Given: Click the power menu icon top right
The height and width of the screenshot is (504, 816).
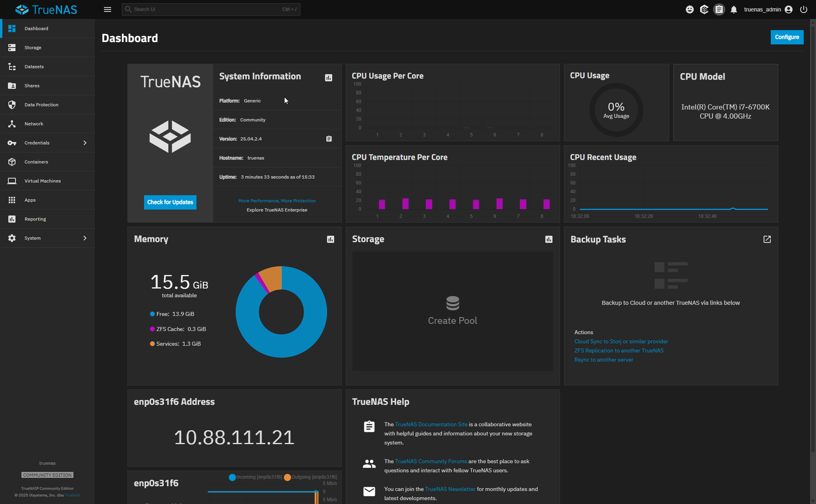Looking at the screenshot, I should [x=804, y=9].
